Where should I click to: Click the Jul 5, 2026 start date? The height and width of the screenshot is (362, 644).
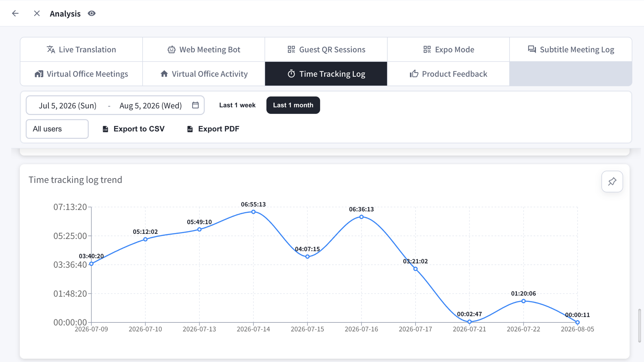click(x=67, y=106)
